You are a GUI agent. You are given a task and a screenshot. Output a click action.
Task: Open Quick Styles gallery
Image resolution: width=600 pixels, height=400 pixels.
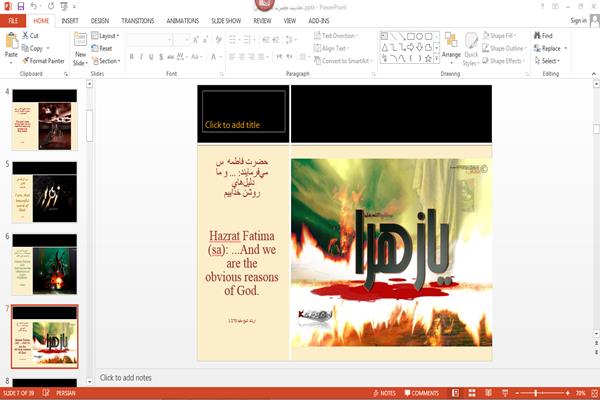coord(471,49)
